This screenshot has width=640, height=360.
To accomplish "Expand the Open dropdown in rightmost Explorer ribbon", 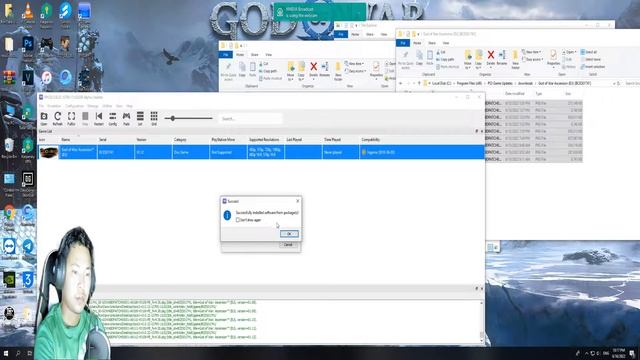I will point(569,52).
